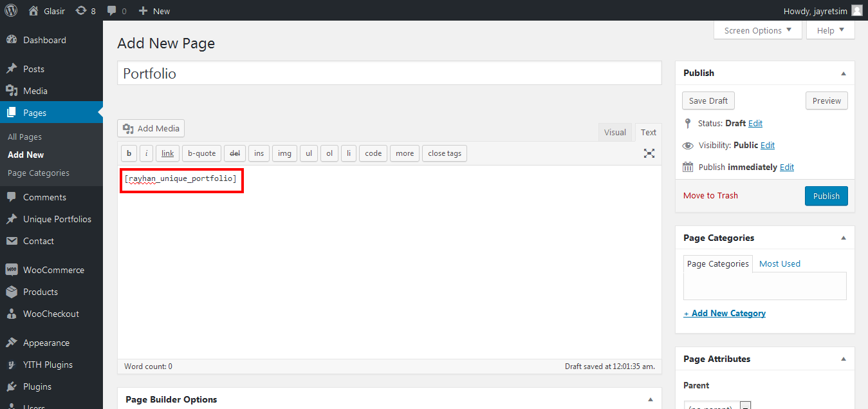Open the Appearance menu

pos(46,343)
